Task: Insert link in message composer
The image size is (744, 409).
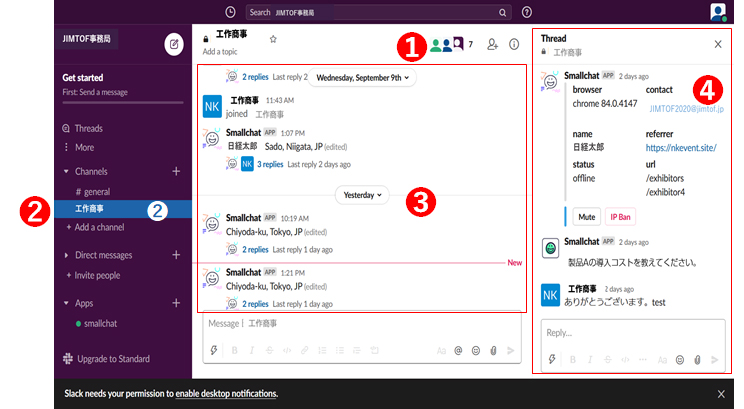Action: 305,351
